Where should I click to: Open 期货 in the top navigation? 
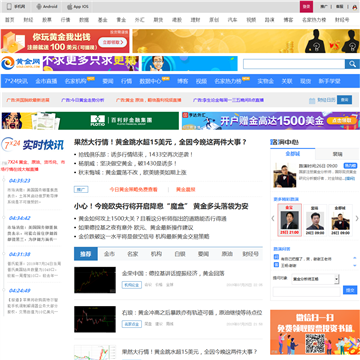tap(158, 20)
